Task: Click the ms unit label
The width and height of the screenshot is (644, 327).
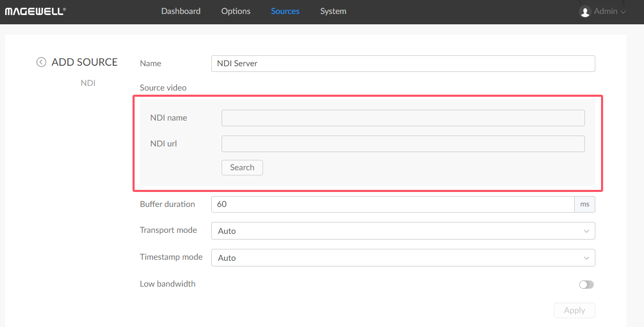Action: 584,204
